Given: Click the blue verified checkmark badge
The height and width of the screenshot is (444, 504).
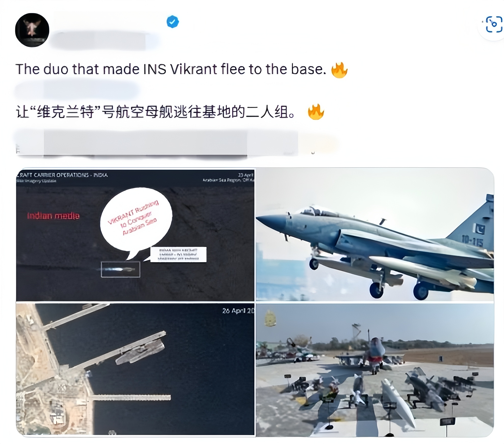Looking at the screenshot, I should click(173, 22).
